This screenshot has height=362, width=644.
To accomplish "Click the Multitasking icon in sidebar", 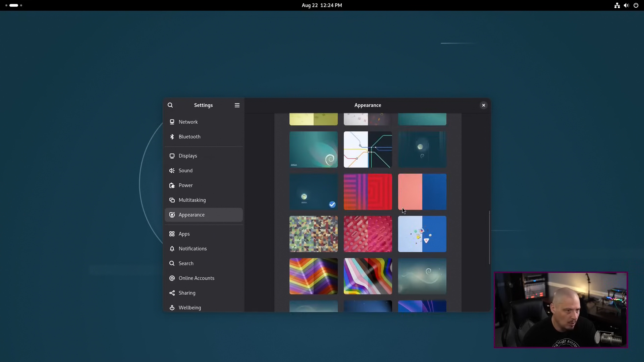I will tap(172, 200).
